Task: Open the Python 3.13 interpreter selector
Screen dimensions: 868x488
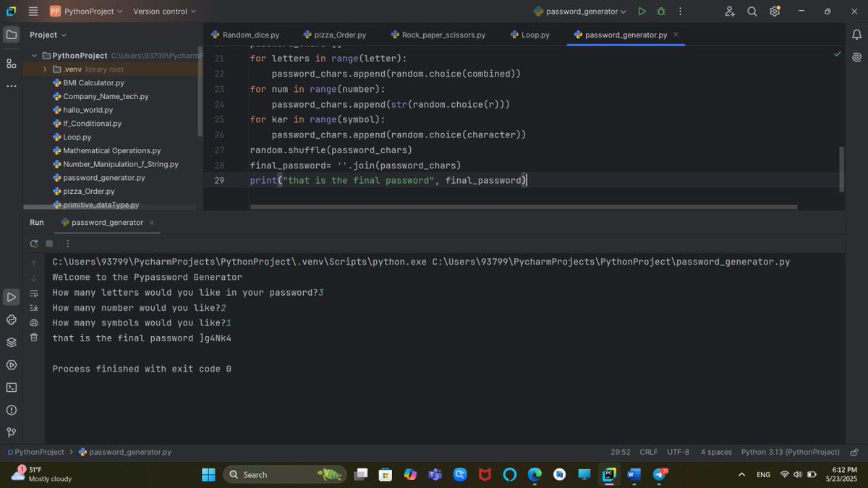Action: (791, 452)
